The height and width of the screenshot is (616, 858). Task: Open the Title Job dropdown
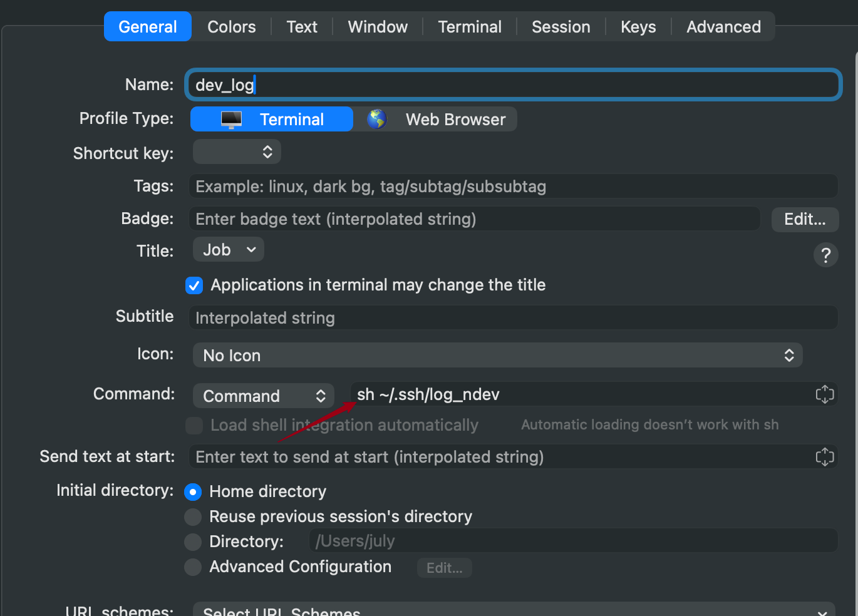pos(229,250)
